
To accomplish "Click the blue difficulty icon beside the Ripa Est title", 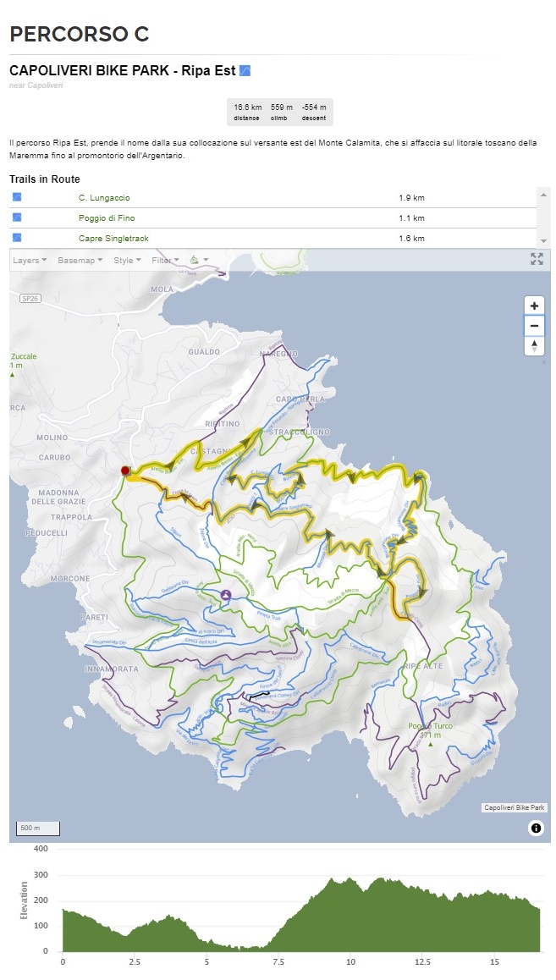I will (x=245, y=70).
